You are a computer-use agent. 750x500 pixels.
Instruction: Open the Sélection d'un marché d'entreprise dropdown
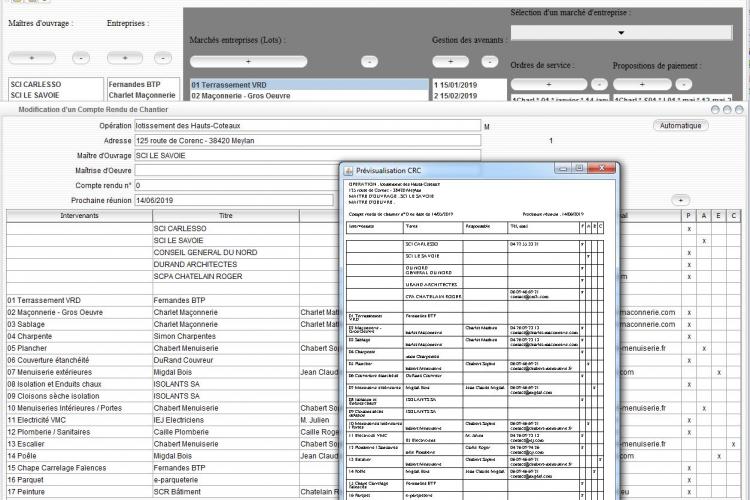click(621, 33)
